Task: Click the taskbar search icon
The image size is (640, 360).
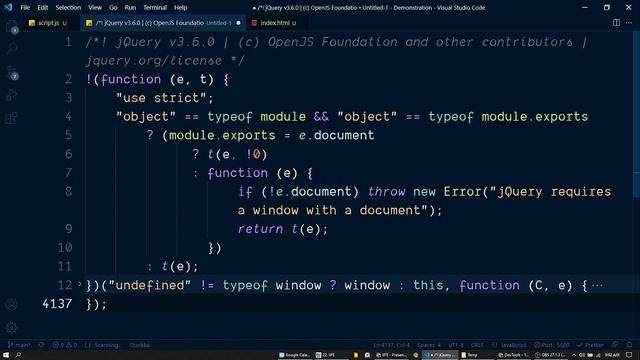Action: click(x=18, y=355)
